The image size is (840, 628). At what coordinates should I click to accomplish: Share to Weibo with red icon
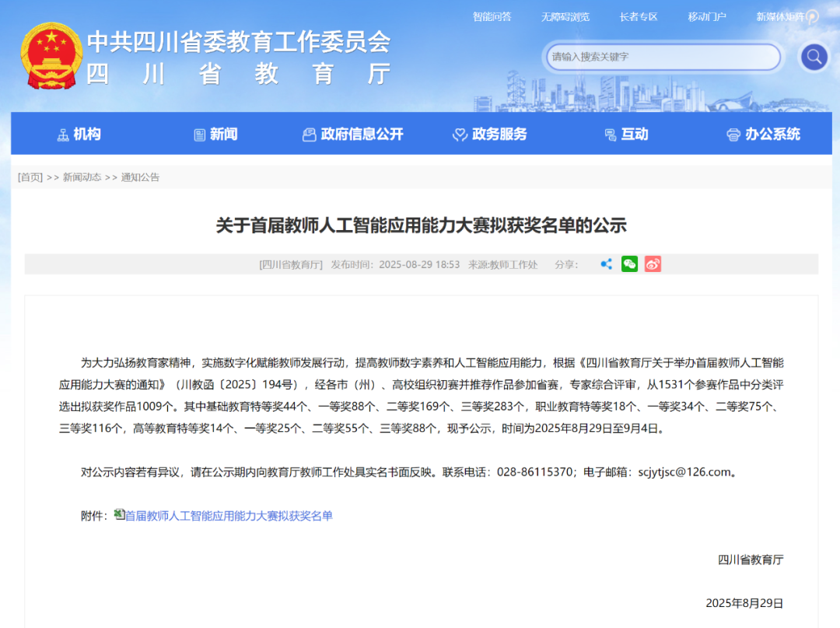(x=653, y=264)
